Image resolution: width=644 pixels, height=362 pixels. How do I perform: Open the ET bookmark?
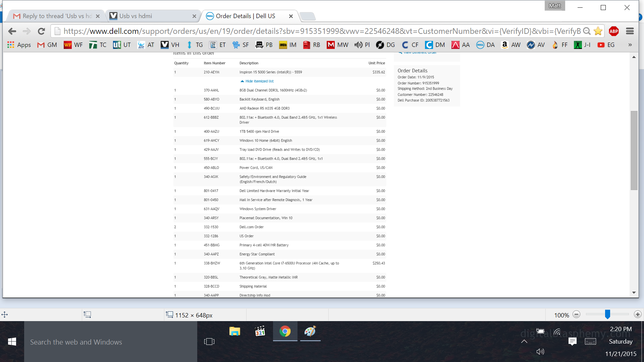pyautogui.click(x=217, y=45)
